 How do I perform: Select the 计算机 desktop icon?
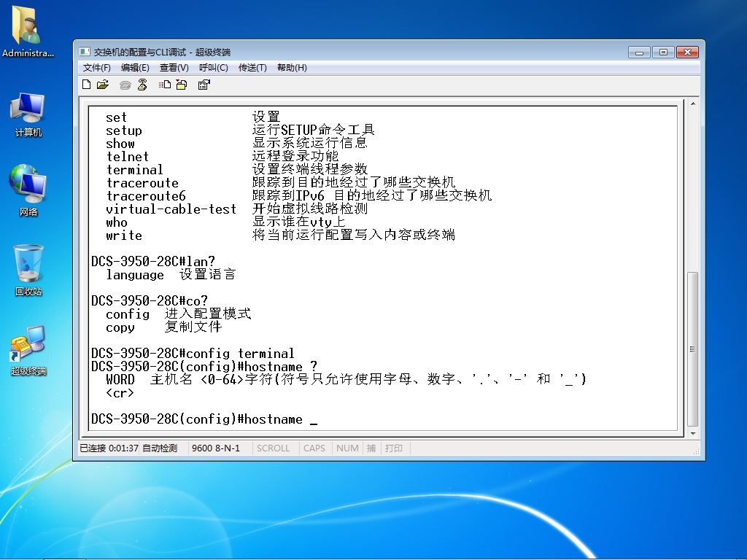point(28,114)
